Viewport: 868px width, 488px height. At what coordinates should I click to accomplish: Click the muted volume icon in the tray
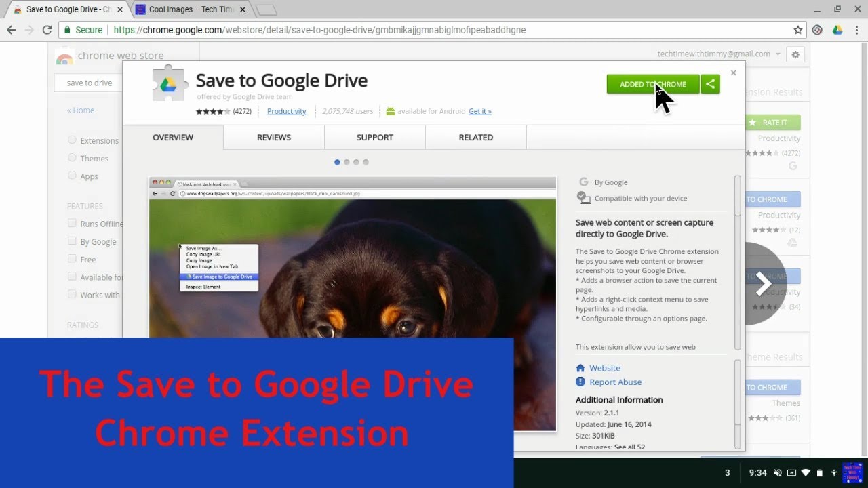(x=778, y=473)
